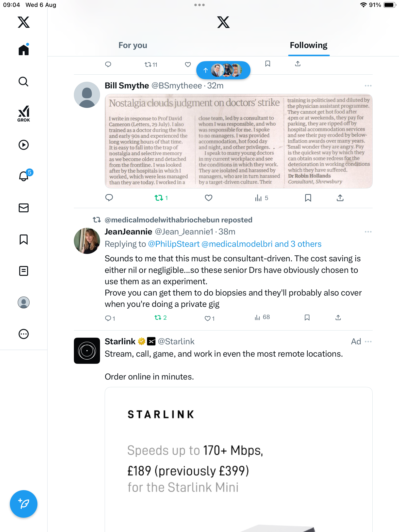
Task: Tap the new posts pill with avatars
Action: (x=223, y=70)
